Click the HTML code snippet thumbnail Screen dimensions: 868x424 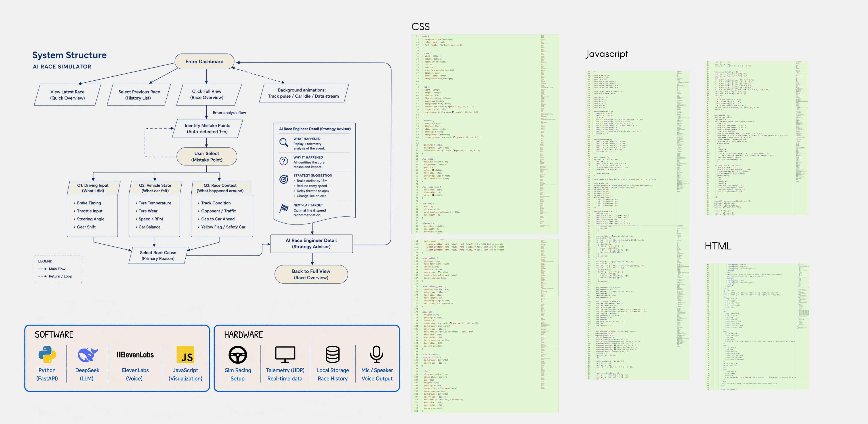tap(756, 327)
